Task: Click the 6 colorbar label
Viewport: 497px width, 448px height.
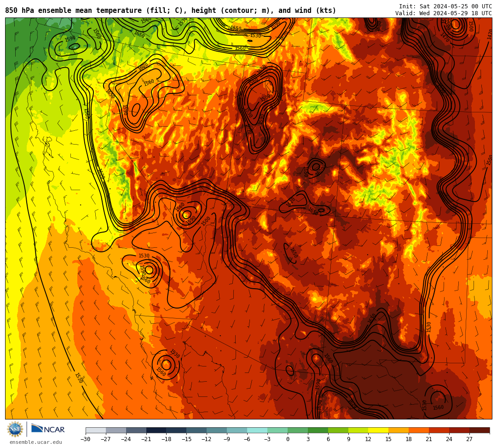Action: coord(328,439)
